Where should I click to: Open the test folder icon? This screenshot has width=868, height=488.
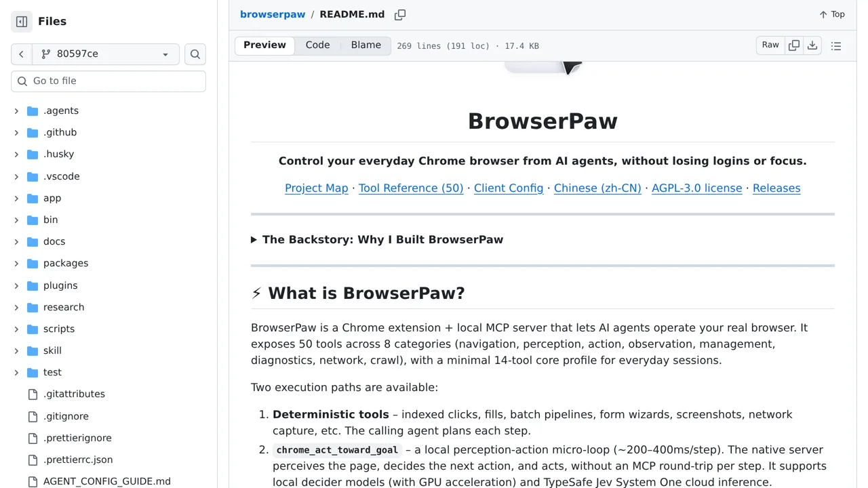[33, 372]
